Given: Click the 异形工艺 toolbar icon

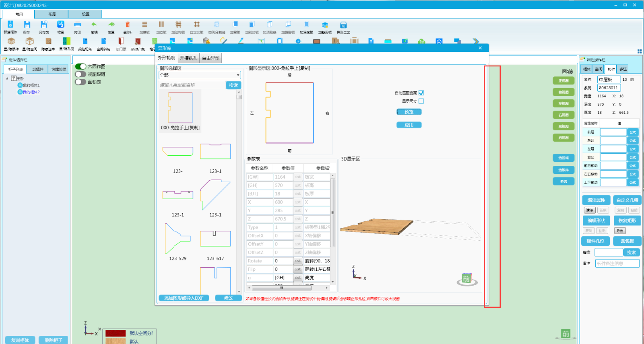Looking at the screenshot, I should coord(343,25).
